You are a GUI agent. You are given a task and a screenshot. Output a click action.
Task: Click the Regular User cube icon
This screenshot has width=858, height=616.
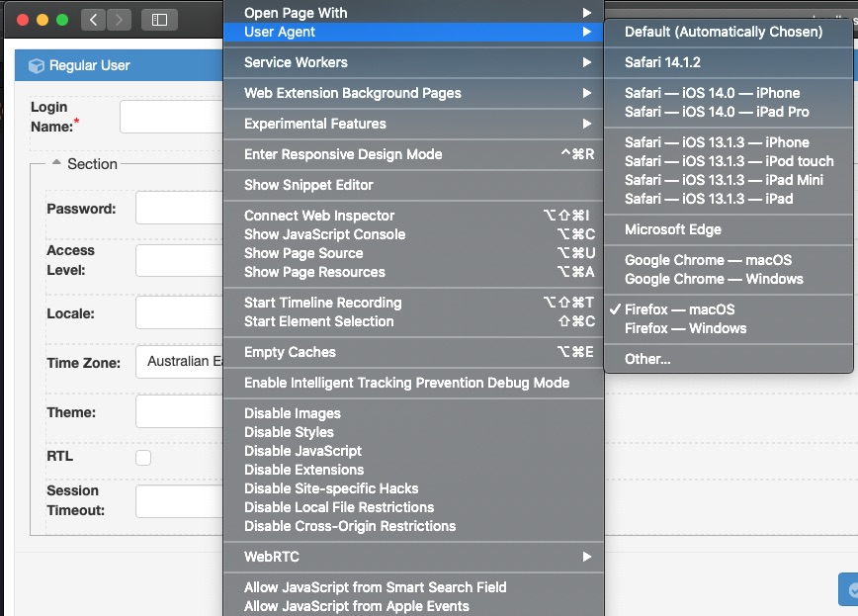click(x=37, y=65)
